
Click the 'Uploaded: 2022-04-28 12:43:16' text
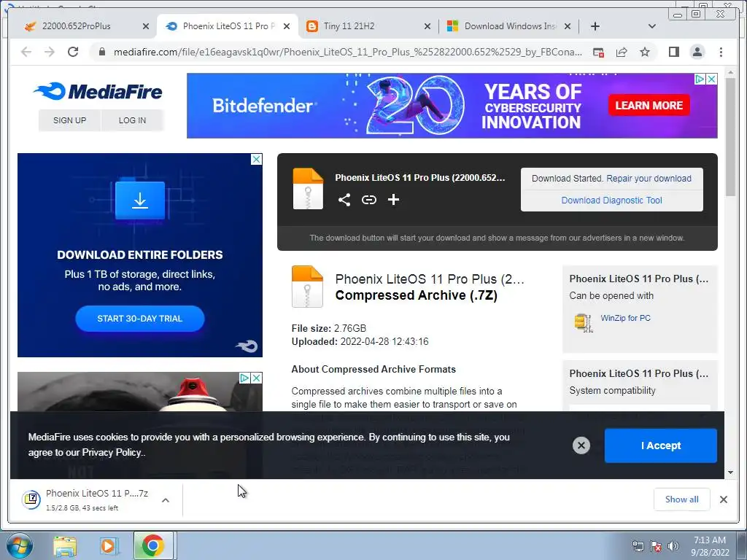click(360, 342)
